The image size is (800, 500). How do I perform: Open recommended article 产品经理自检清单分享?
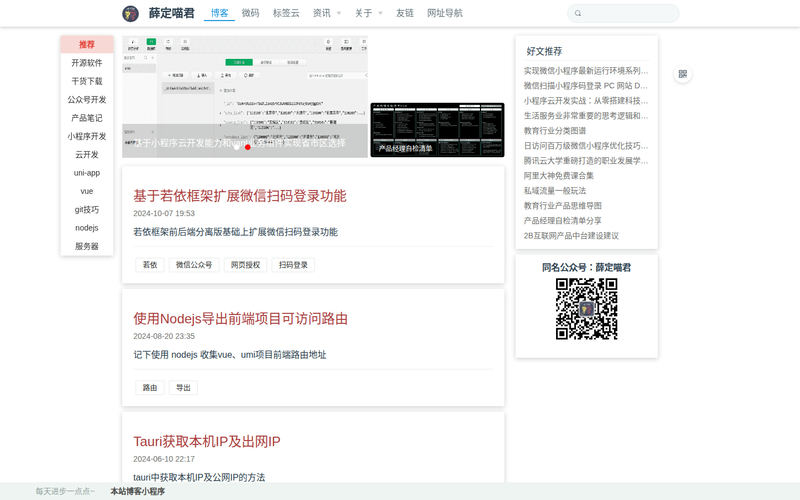(x=562, y=221)
